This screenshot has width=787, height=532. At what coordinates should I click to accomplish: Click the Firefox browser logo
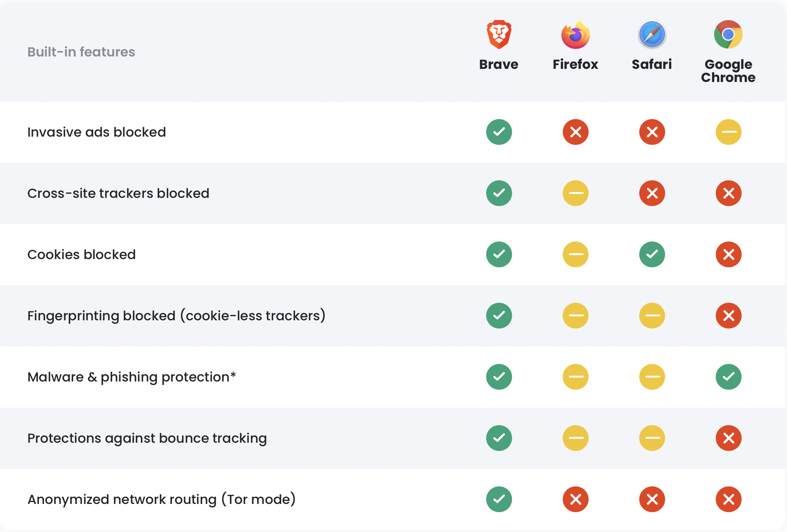575,35
